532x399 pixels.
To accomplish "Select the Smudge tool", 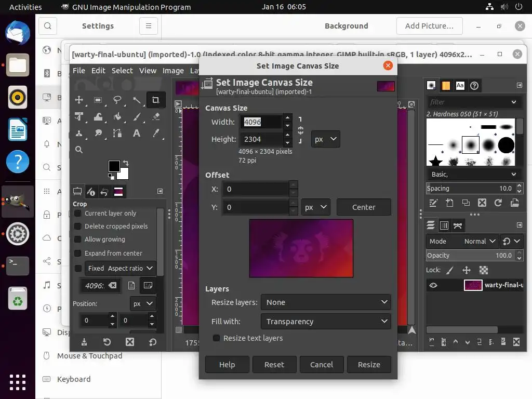I will tap(98, 133).
